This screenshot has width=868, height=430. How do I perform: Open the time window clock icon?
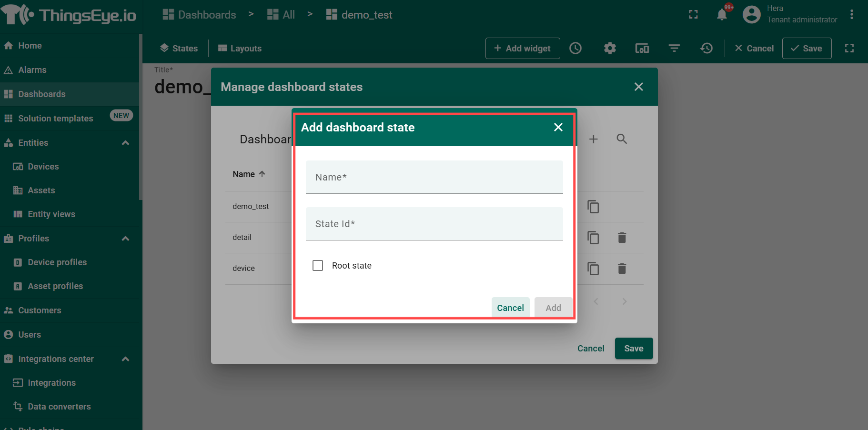point(575,48)
